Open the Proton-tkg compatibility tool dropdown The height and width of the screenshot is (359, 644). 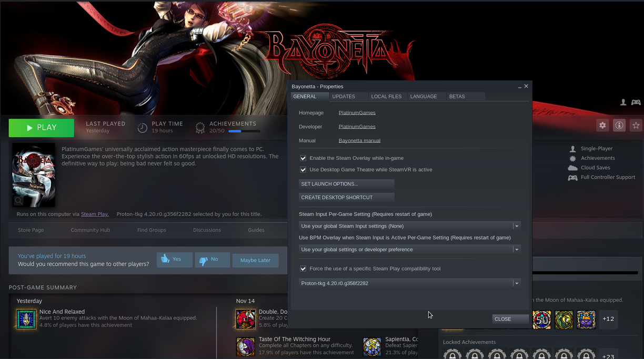tap(410, 283)
